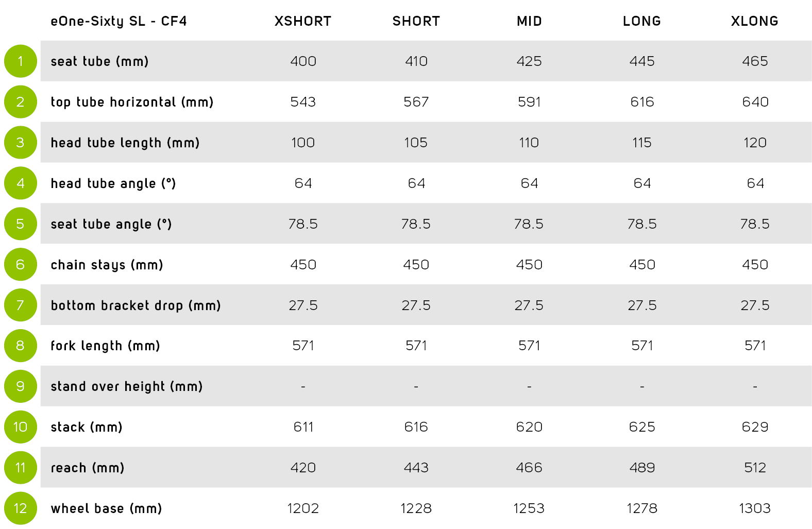This screenshot has height=529, width=812.
Task: Click the green number 12 circle
Action: pos(21,508)
